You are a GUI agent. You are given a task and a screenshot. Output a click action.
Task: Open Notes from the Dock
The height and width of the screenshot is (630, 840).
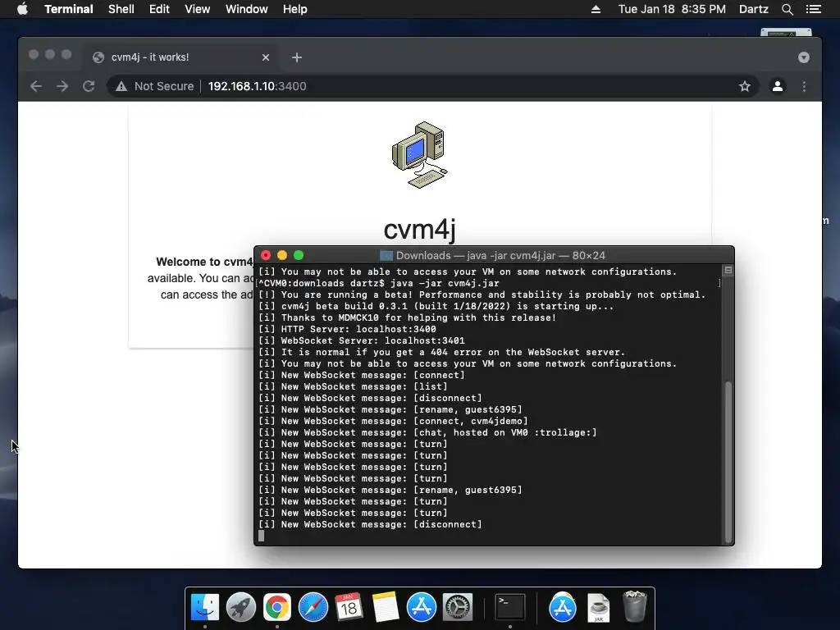click(386, 607)
